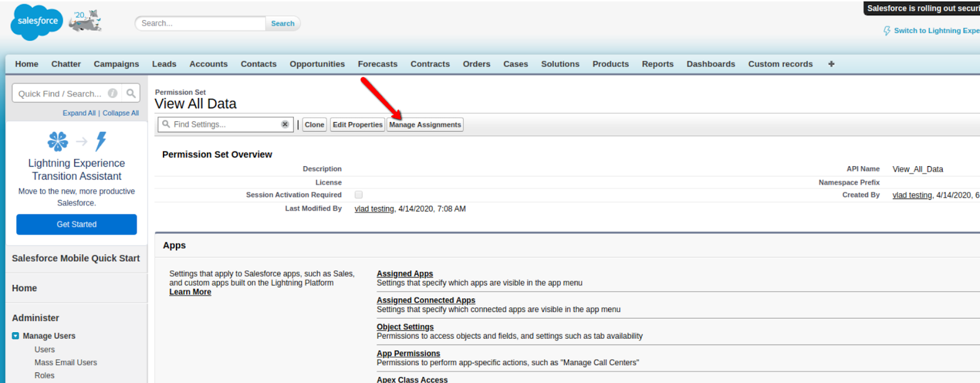The width and height of the screenshot is (980, 383).
Task: Select the Contacts tab
Action: (258, 64)
